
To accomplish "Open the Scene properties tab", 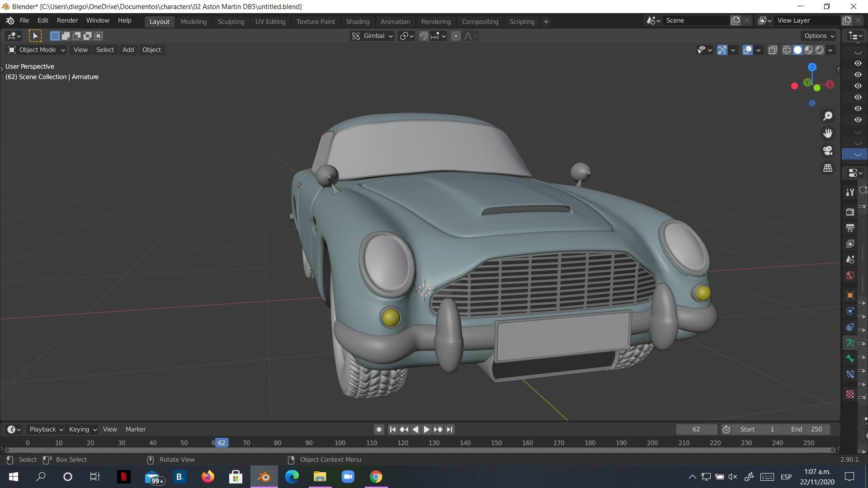I will pyautogui.click(x=850, y=260).
